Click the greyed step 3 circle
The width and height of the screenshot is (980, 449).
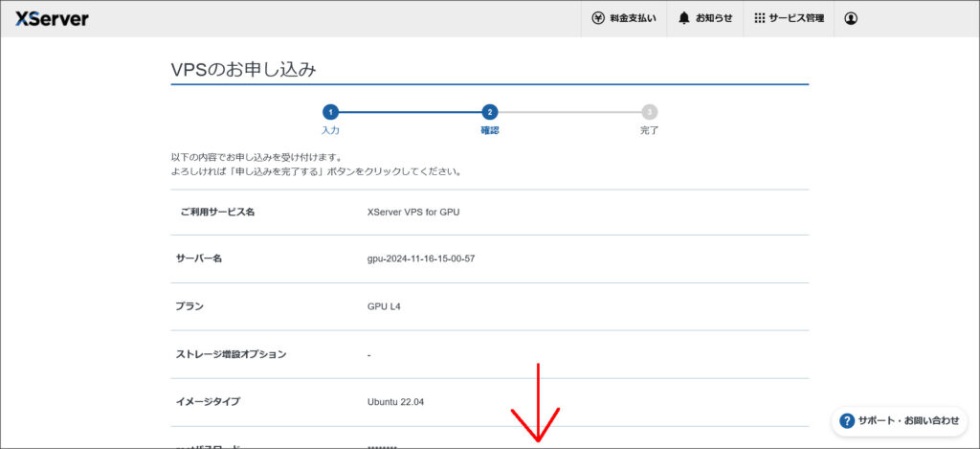coord(650,112)
